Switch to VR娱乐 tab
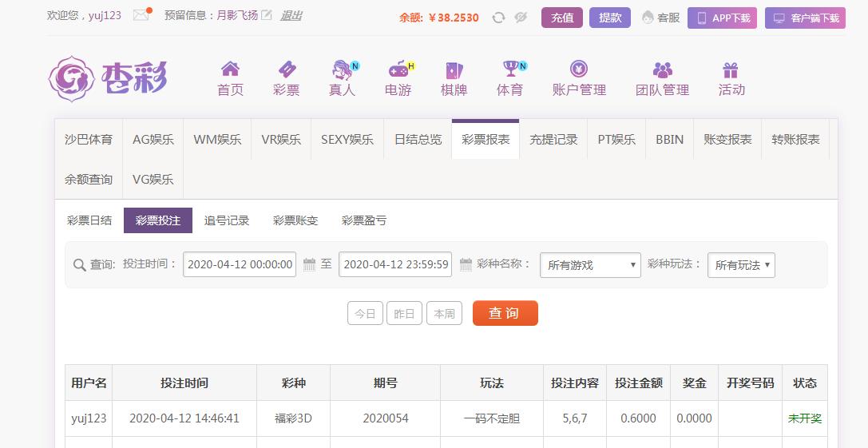Image resolution: width=868 pixels, height=448 pixels. point(281,140)
